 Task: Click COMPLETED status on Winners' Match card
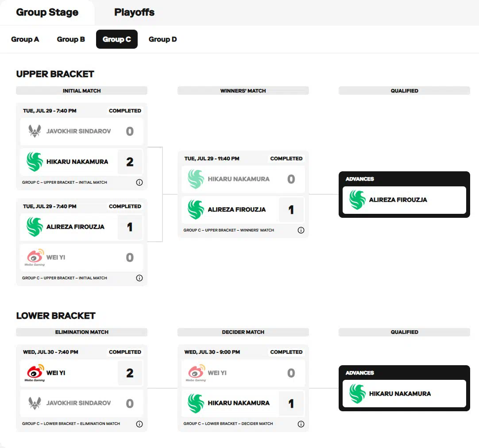[x=286, y=158]
